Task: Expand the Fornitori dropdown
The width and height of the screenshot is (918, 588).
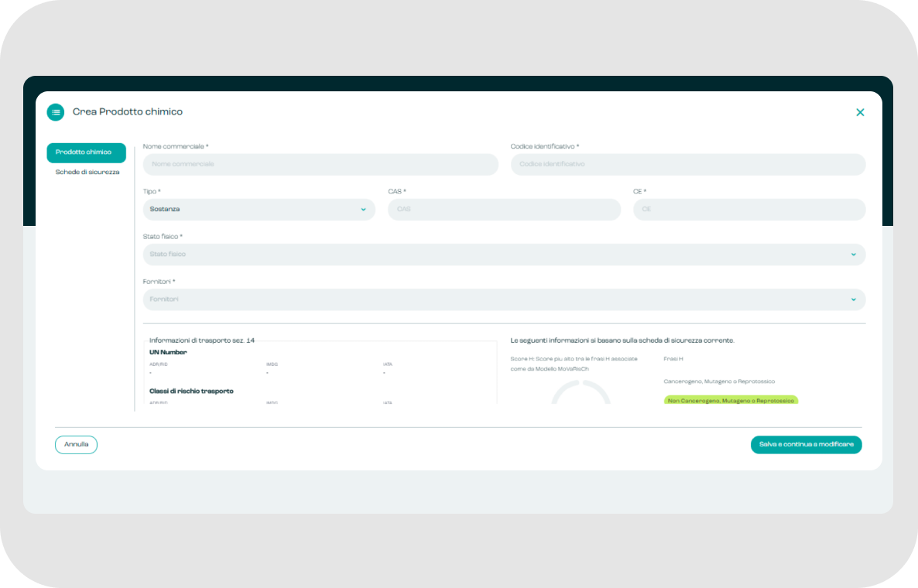Action: tap(504, 299)
